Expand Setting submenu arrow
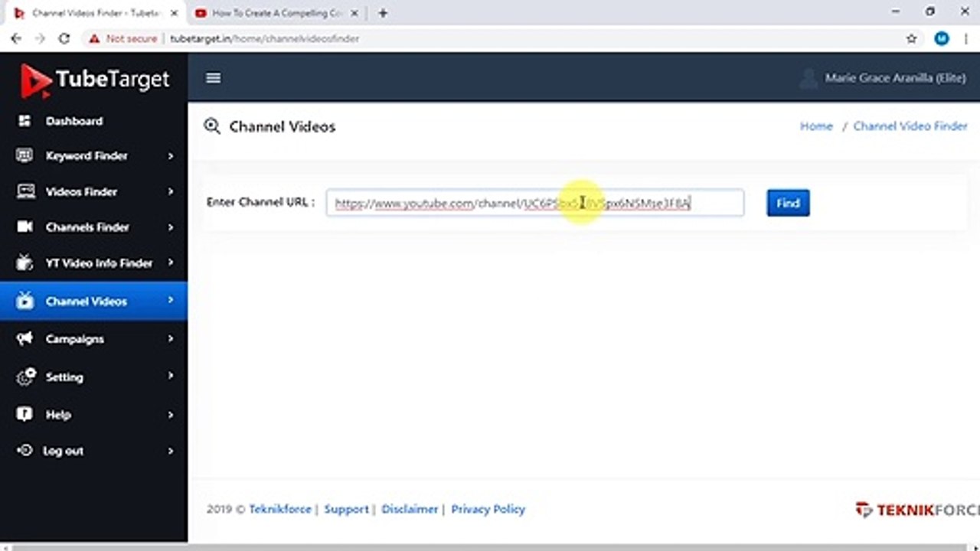The width and height of the screenshot is (980, 551). pos(171,376)
